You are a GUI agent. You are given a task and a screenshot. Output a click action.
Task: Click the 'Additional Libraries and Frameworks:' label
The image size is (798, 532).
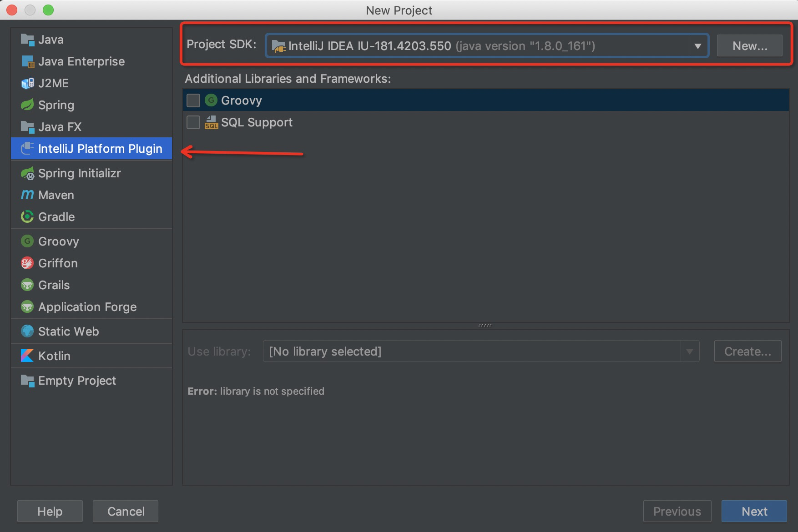(x=288, y=79)
